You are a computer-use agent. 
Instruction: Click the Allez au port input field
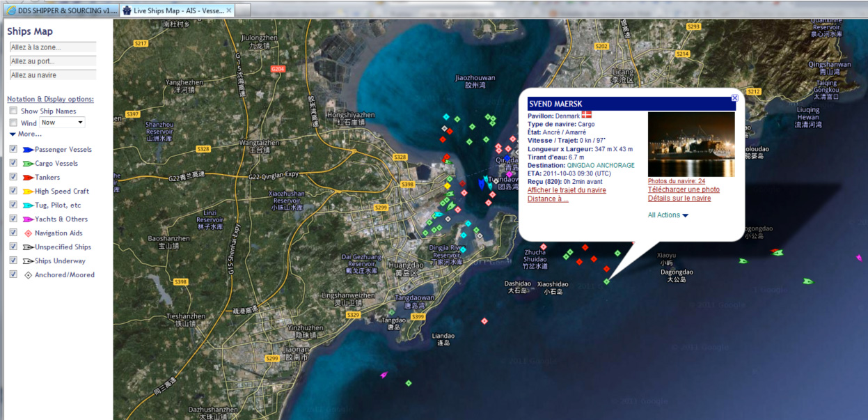point(52,61)
